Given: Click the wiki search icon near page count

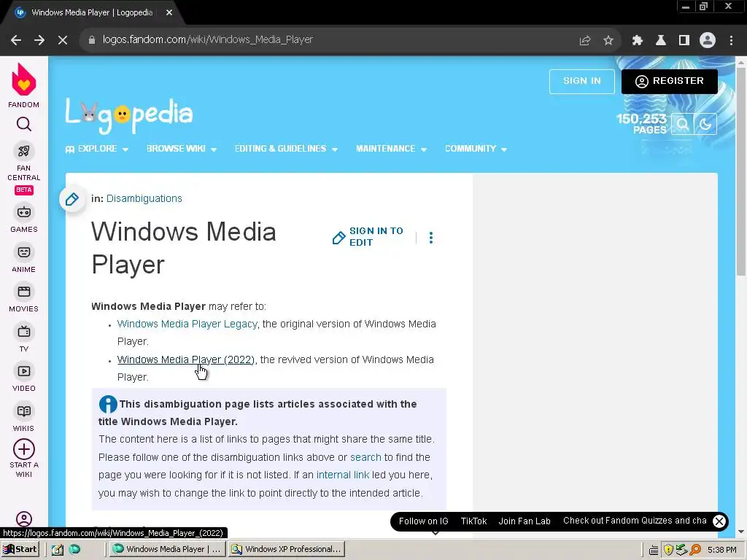Looking at the screenshot, I should click(682, 124).
